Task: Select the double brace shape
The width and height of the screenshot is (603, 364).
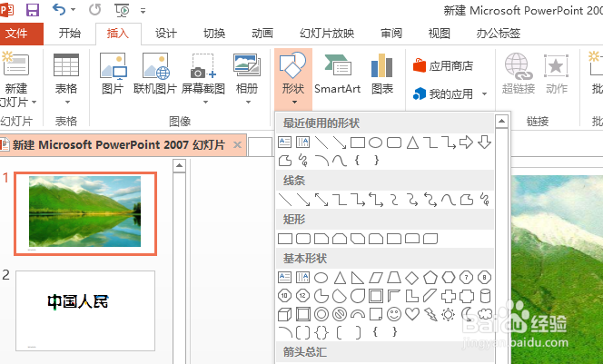Action: pyautogui.click(x=321, y=333)
